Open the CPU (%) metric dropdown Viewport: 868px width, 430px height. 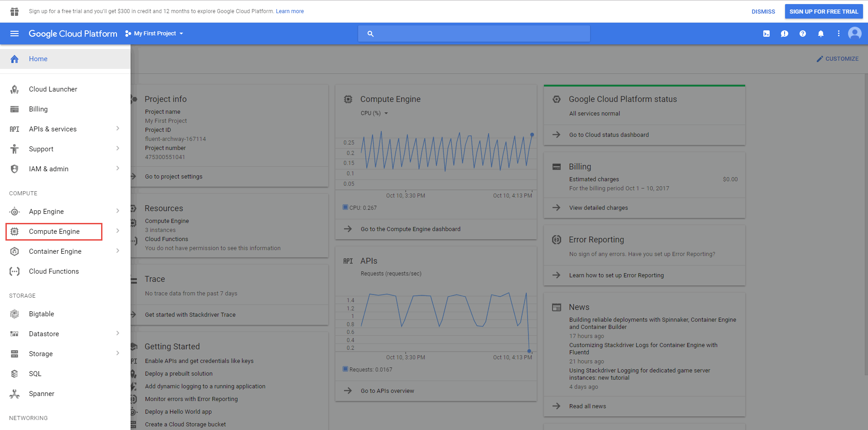(x=373, y=113)
